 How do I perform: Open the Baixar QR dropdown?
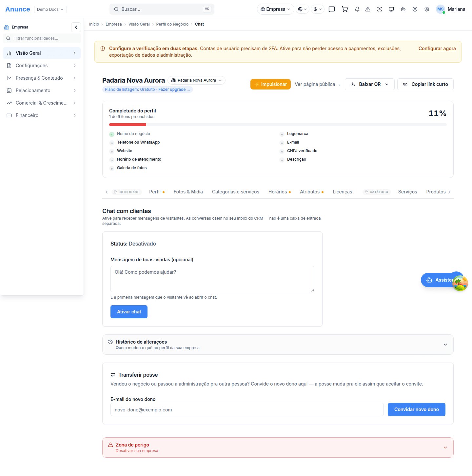pos(370,84)
